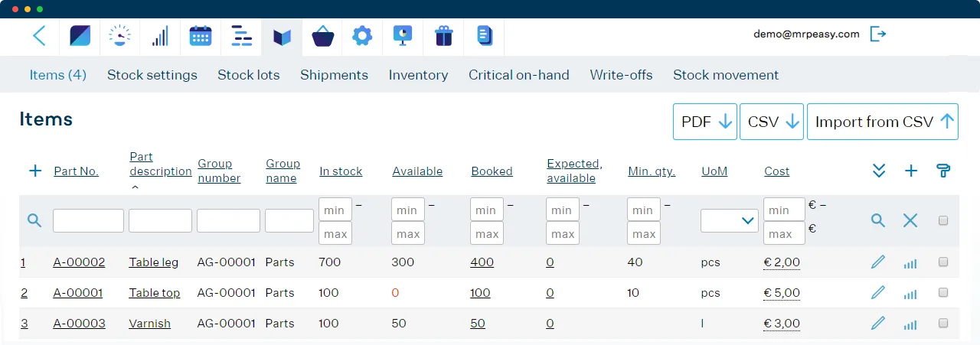The height and width of the screenshot is (345, 980).
Task: View the bar chart report for Varnish
Action: 910,324
